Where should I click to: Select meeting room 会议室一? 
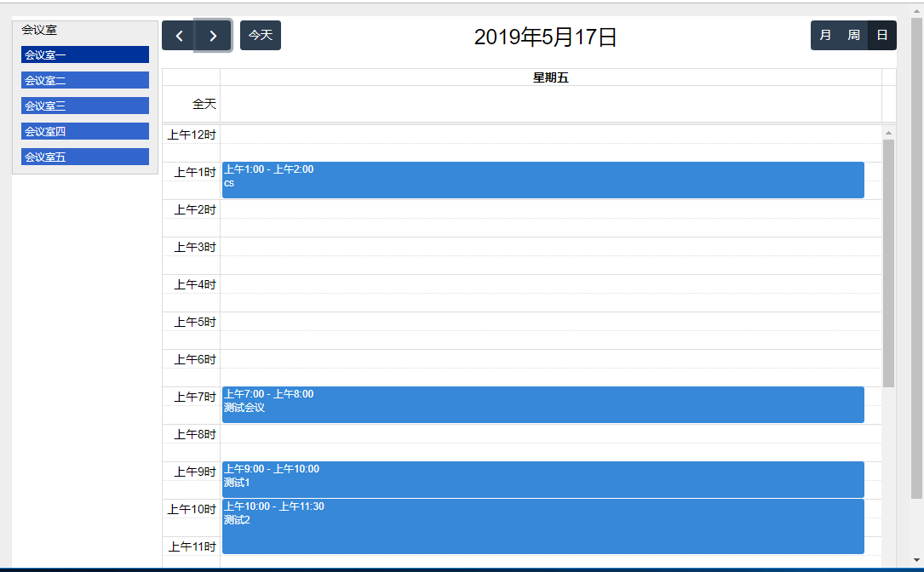click(x=84, y=54)
